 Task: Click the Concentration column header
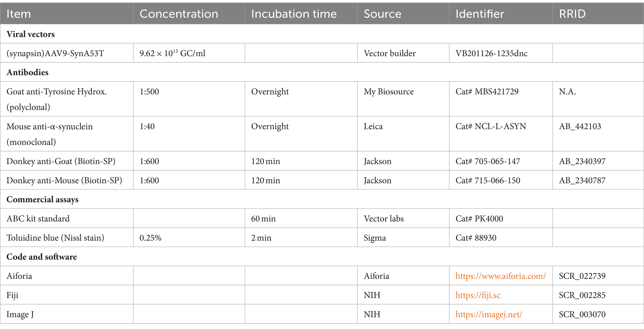click(x=189, y=14)
